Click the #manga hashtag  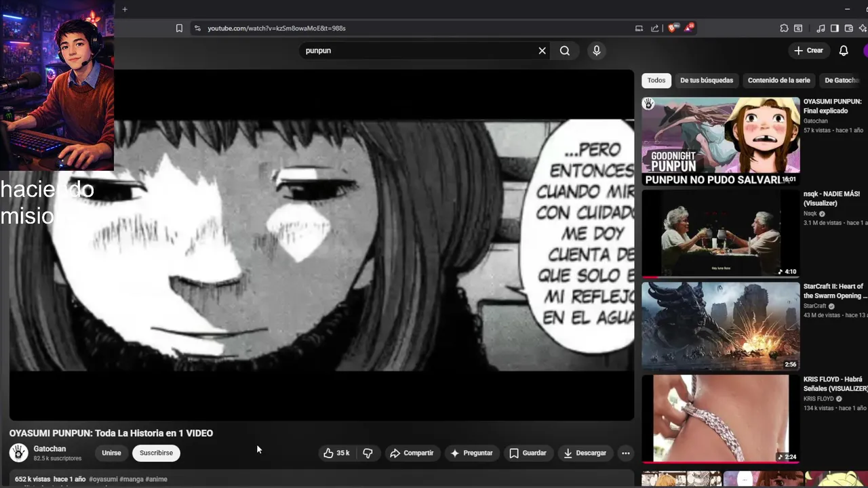tap(131, 479)
